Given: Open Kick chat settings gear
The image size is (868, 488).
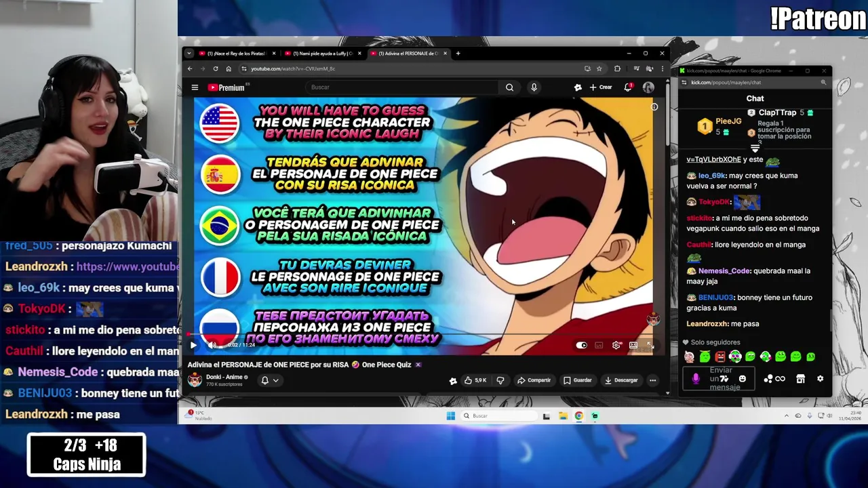Looking at the screenshot, I should click(x=820, y=379).
